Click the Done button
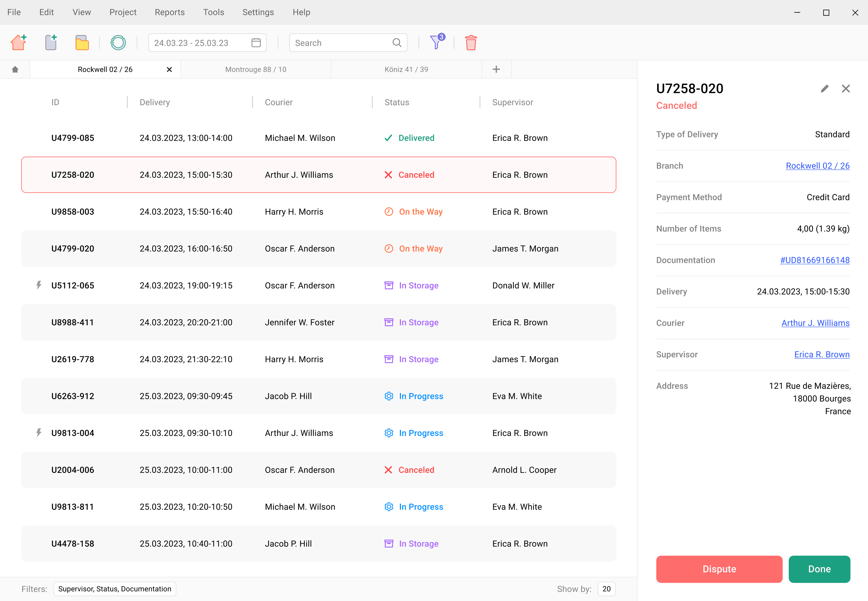Viewport: 868px width, 601px height. (x=819, y=569)
